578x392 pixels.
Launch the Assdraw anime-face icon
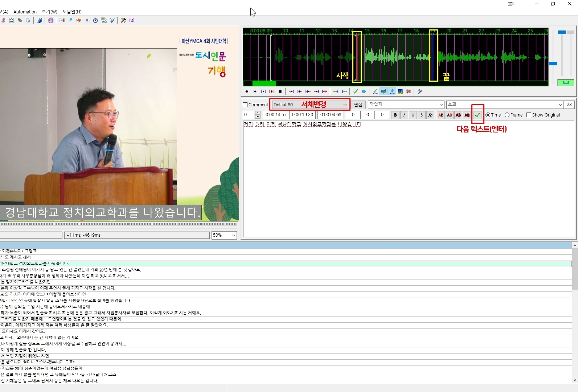click(51, 20)
